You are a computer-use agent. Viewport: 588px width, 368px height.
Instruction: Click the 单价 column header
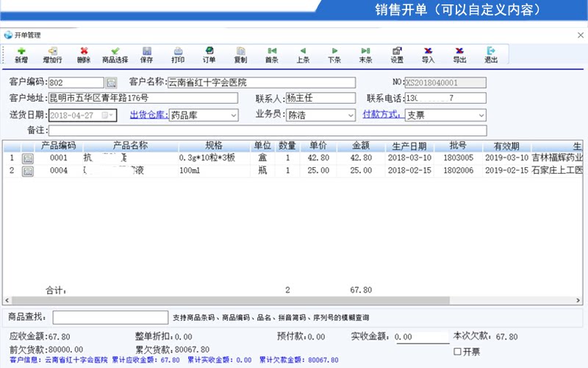pyautogui.click(x=318, y=146)
